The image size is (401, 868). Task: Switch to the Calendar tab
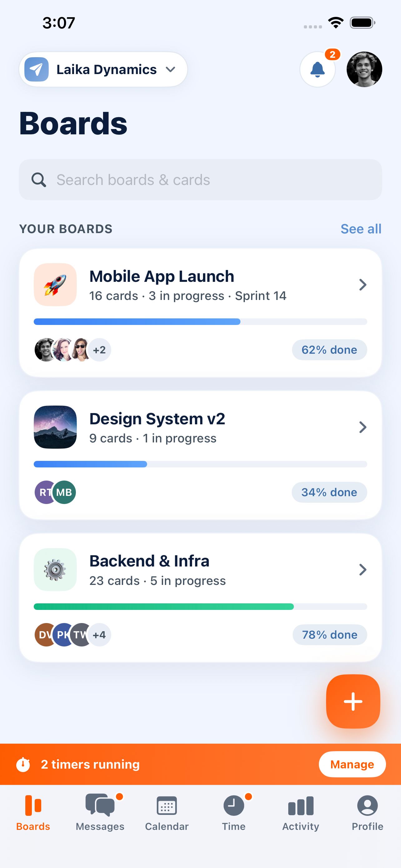point(167,812)
